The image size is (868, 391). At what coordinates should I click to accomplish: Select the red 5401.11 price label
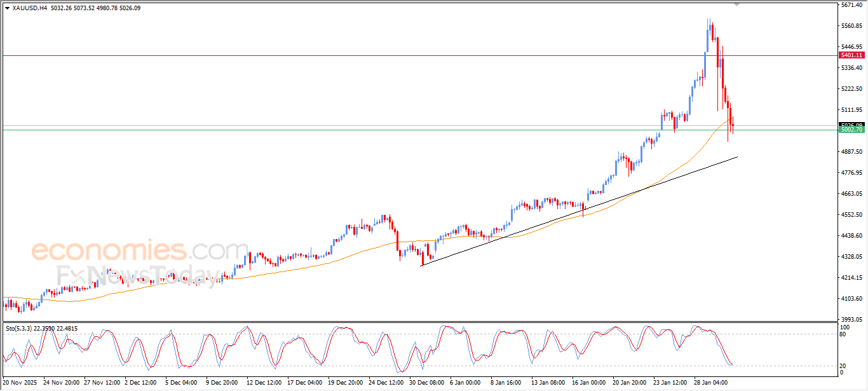click(851, 55)
